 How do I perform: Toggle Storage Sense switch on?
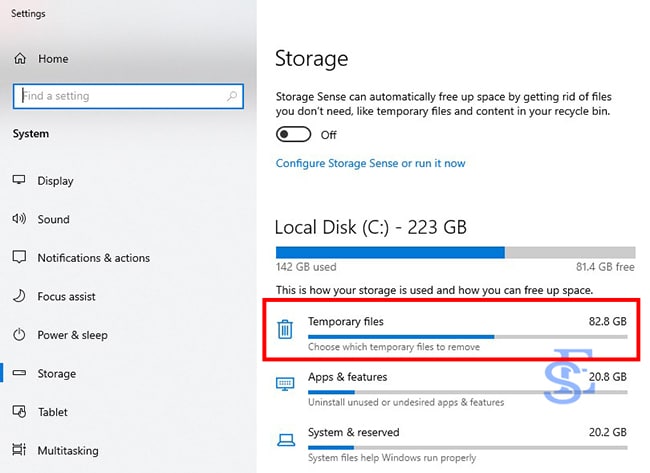tap(293, 135)
